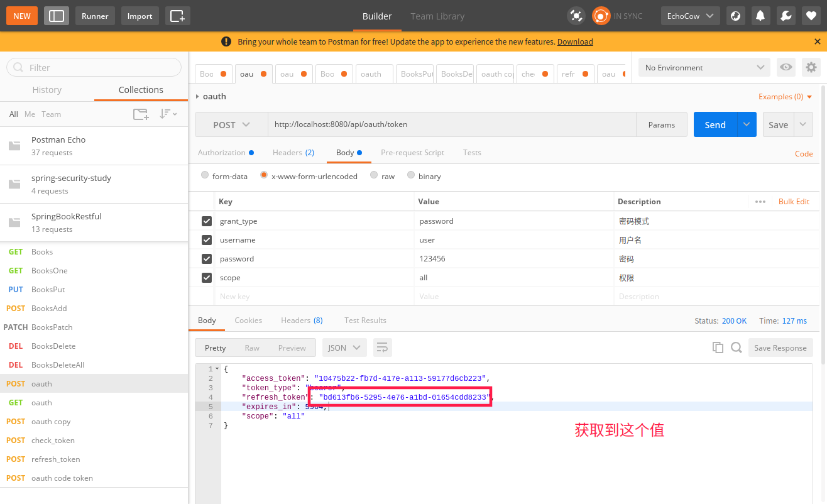Viewport: 827px width, 504px height.
Task: Click the heart icon in header
Action: (811, 16)
